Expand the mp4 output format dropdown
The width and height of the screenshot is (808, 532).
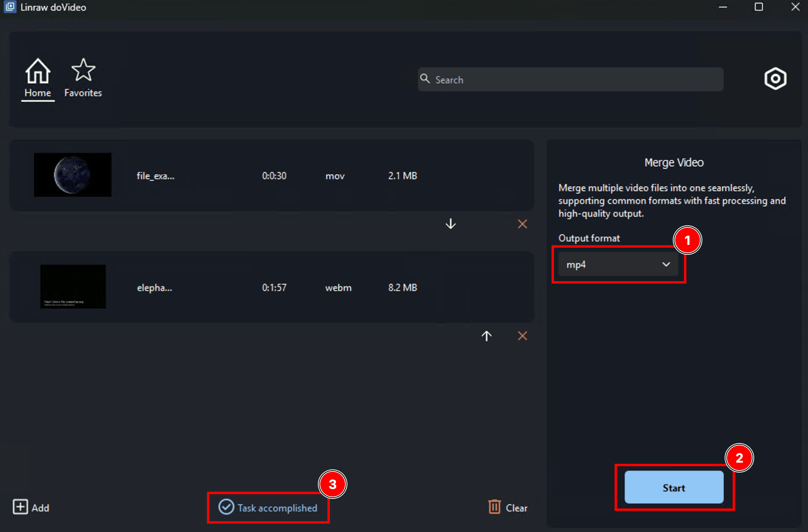[618, 264]
